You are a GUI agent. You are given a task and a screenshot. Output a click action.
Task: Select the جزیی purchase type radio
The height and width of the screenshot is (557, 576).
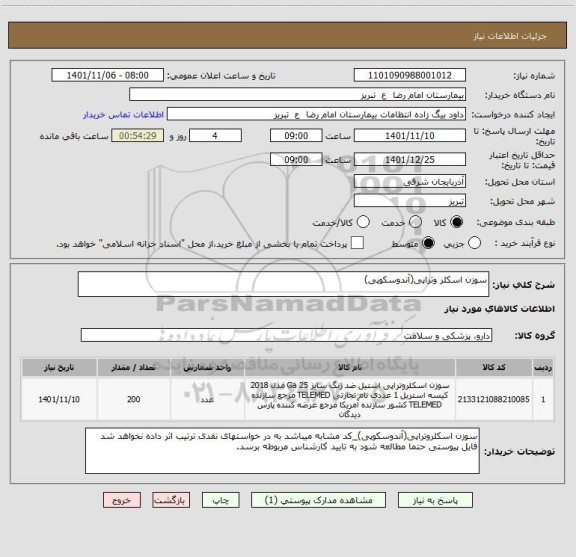(x=474, y=243)
